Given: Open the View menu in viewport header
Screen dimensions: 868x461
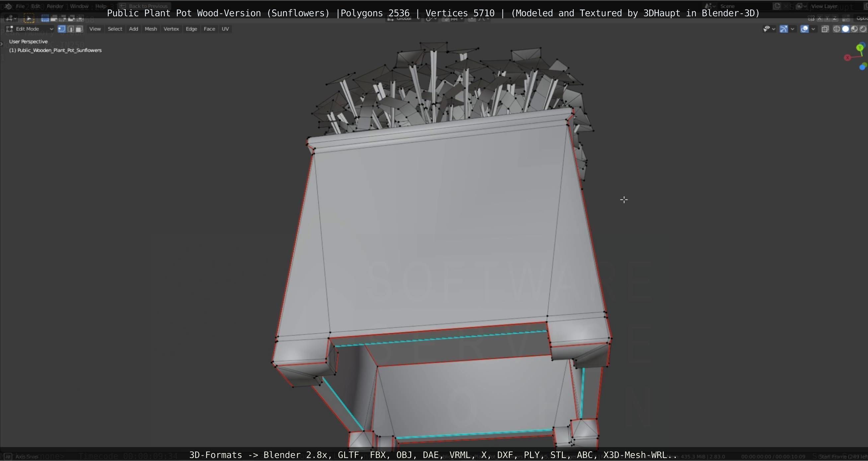Looking at the screenshot, I should tap(95, 29).
